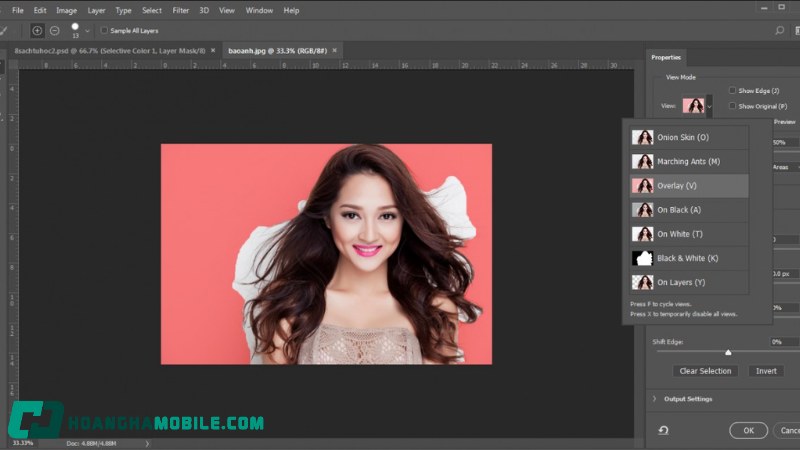Choose the Marching Ants view mode
800x450 pixels.
688,161
